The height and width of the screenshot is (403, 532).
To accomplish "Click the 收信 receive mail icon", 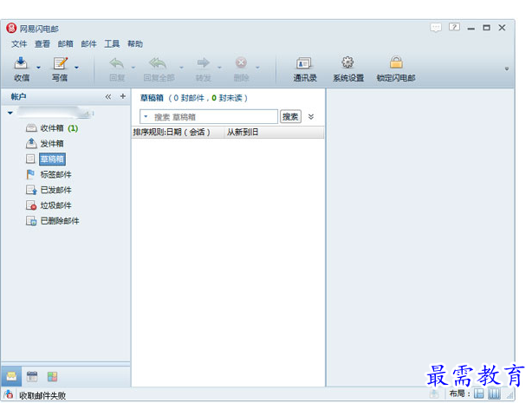I will coord(21,63).
